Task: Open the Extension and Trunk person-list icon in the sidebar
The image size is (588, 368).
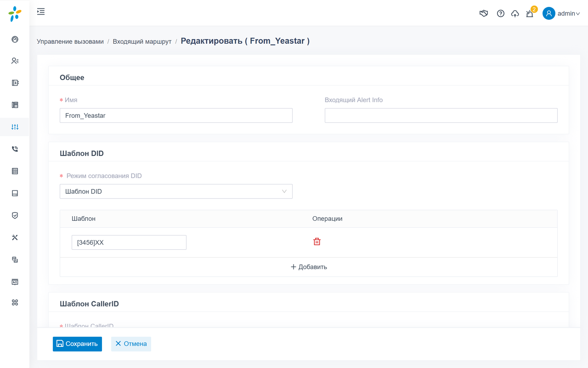Action: [15, 61]
